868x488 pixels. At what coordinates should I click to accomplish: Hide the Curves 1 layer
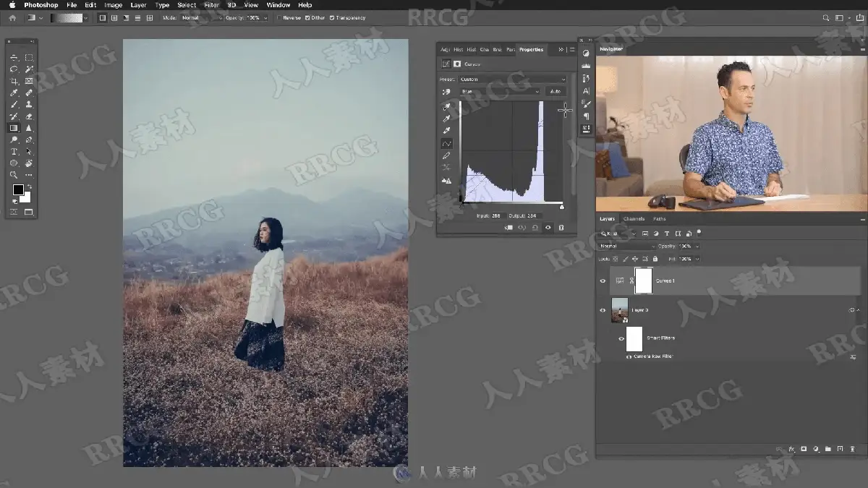pos(603,281)
